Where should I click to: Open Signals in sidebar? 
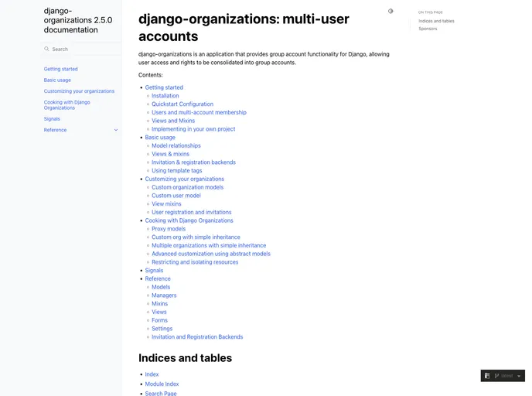(x=52, y=119)
